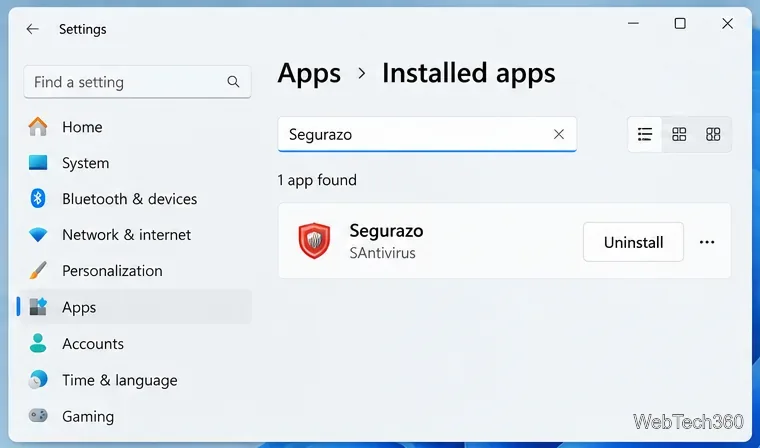Switch to grid view layout

pyautogui.click(x=679, y=134)
